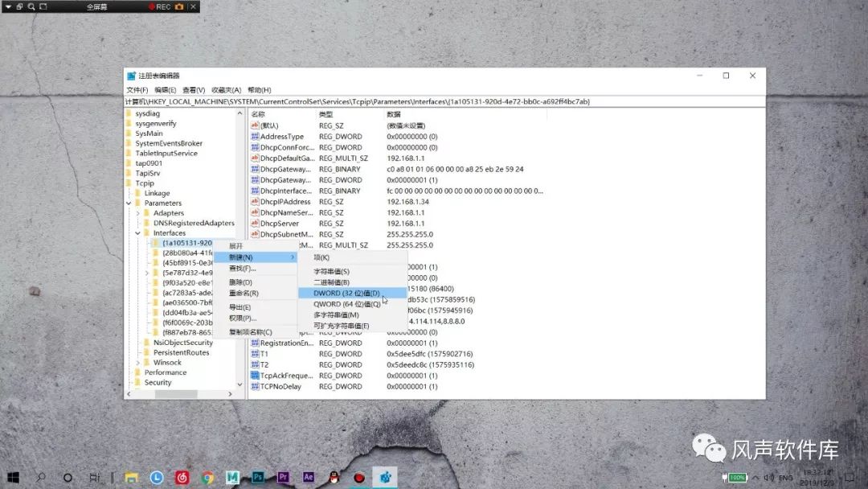Launch Google Chrome from the taskbar
This screenshot has height=489, width=868.
(207, 477)
